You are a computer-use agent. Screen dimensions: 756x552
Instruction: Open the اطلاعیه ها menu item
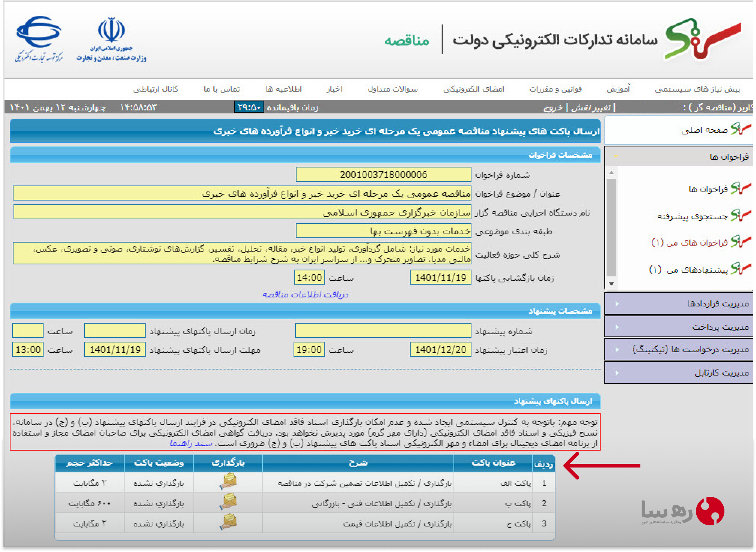coord(283,89)
